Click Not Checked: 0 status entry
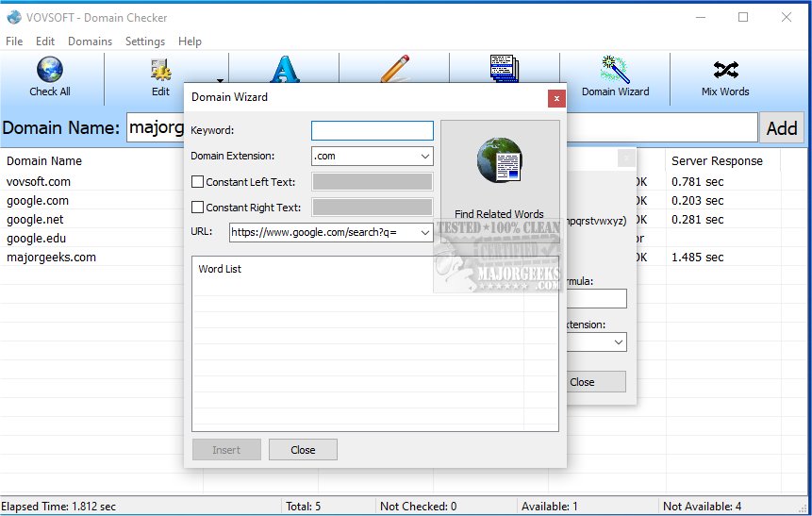The image size is (812, 516). [419, 507]
